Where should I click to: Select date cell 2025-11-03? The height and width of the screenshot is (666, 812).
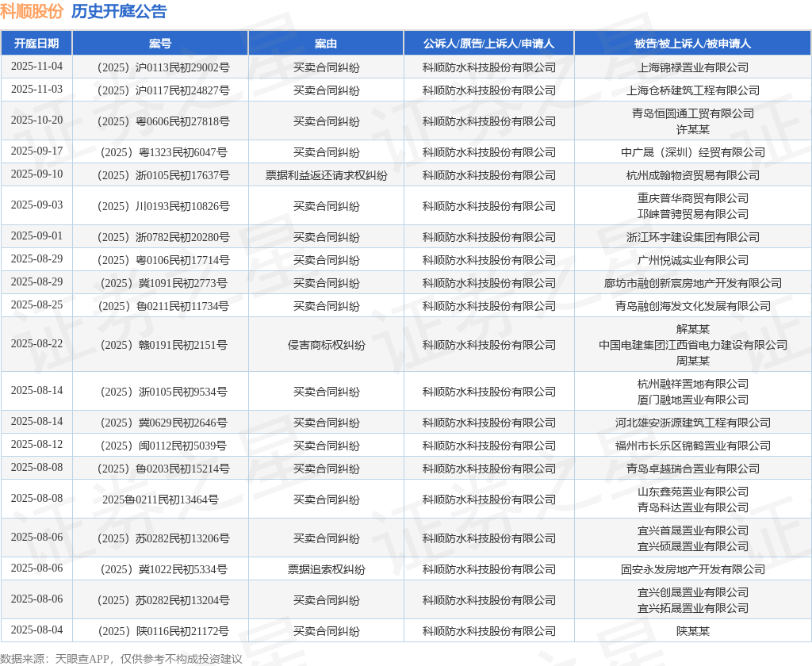click(36, 89)
